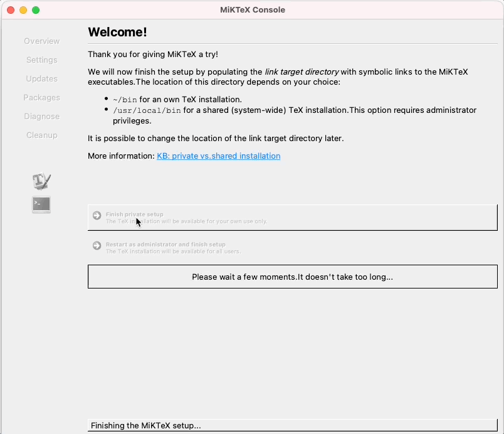Select Packages in the sidebar
The height and width of the screenshot is (434, 504).
[41, 98]
